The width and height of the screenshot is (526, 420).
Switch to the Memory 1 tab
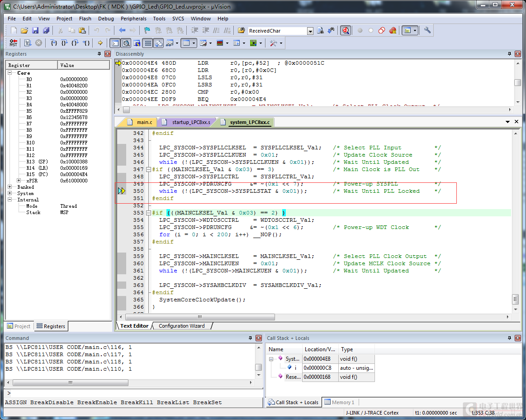click(340, 402)
